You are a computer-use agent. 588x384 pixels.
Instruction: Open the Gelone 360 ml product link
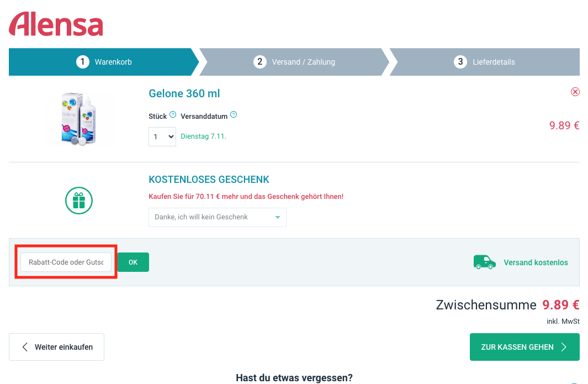[x=184, y=93]
